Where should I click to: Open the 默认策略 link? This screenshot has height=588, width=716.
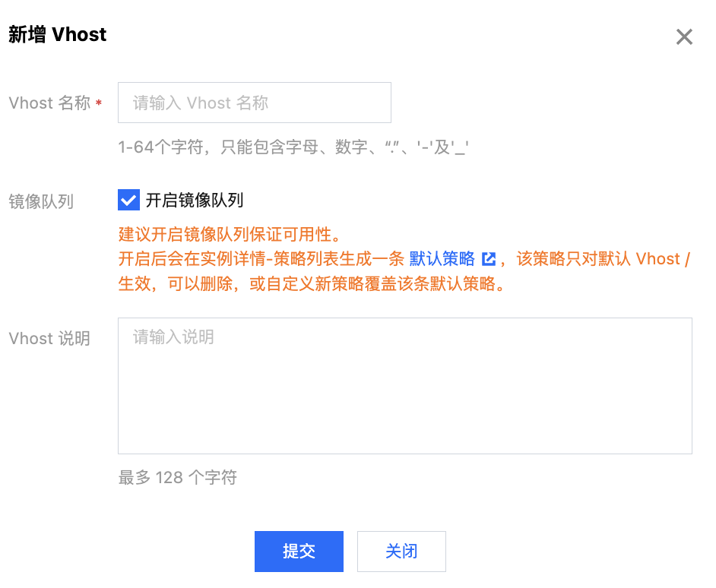click(442, 259)
